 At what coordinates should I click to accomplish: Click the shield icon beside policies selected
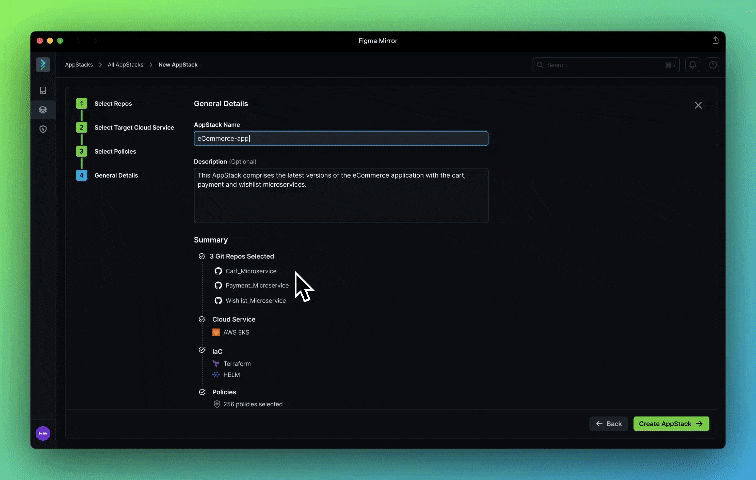click(217, 404)
